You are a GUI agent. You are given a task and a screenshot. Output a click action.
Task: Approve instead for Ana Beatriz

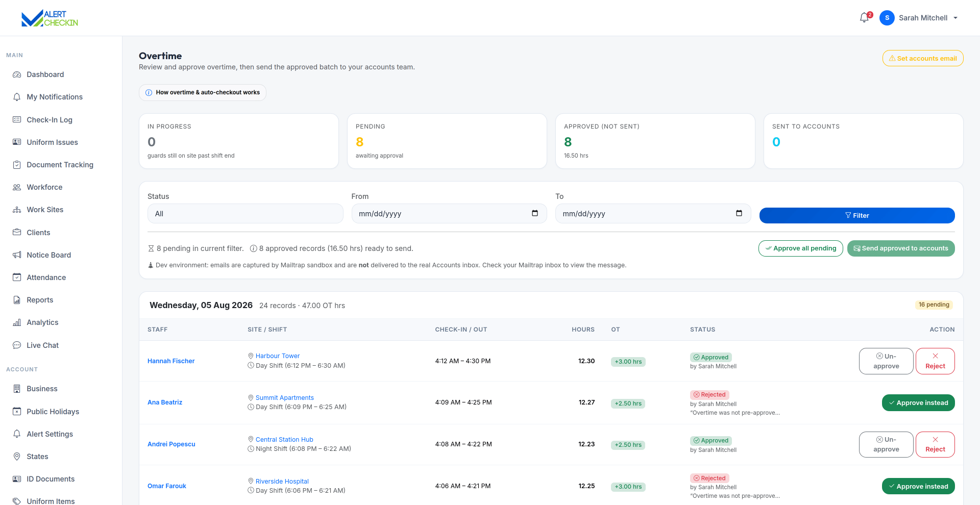tap(918, 402)
